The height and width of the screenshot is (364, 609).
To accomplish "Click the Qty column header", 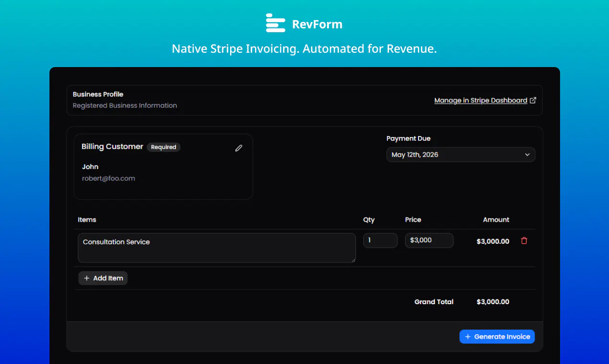I will point(369,220).
